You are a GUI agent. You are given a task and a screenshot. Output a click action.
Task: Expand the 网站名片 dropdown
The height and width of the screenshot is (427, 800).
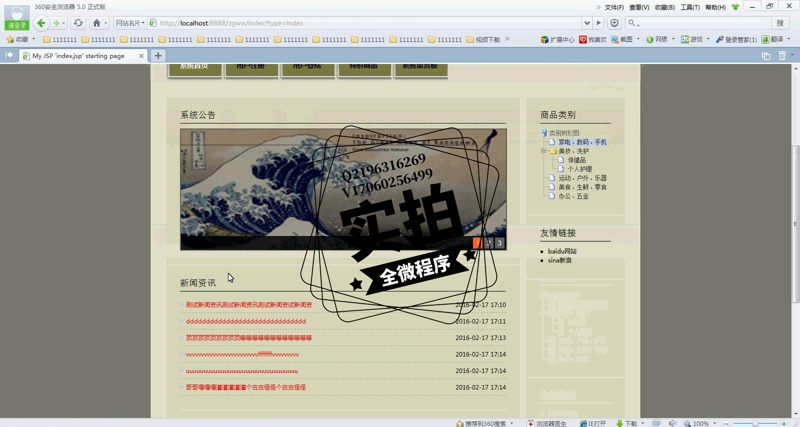129,23
